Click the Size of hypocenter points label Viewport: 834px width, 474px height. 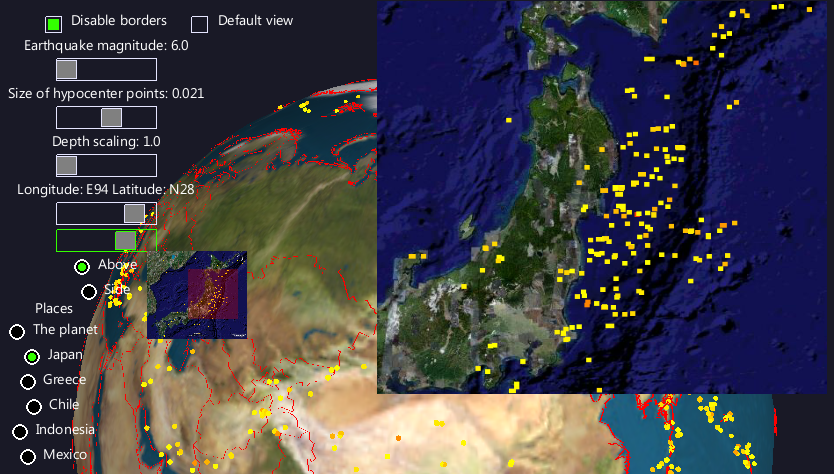click(x=106, y=94)
